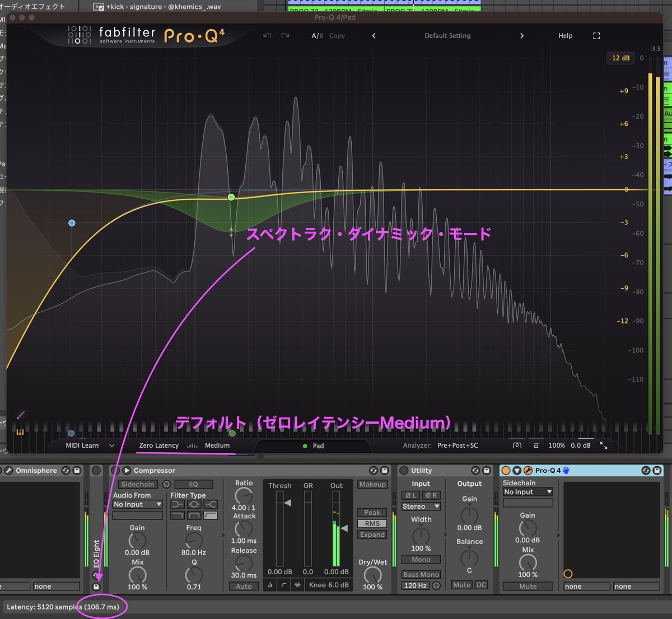Toggle Compressor sidechain listen headphones
This screenshot has height=619, width=672.
pyautogui.click(x=166, y=484)
